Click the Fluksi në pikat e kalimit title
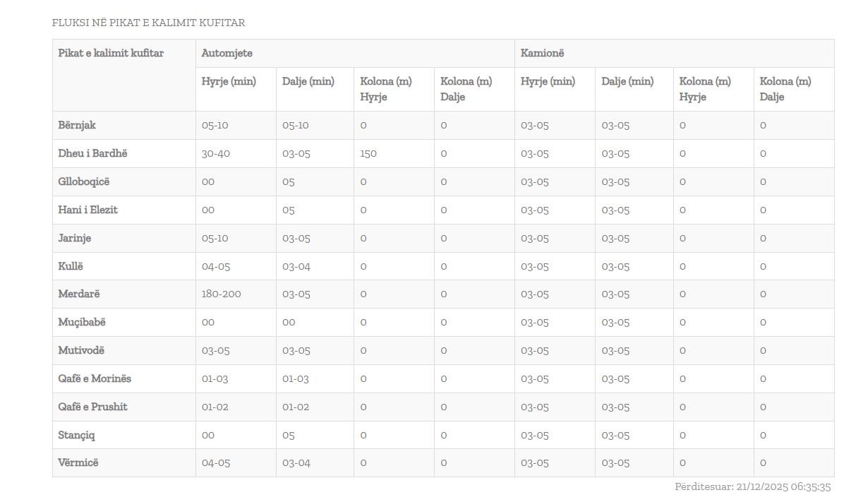Screen dimensions: 868x502 (x=148, y=23)
